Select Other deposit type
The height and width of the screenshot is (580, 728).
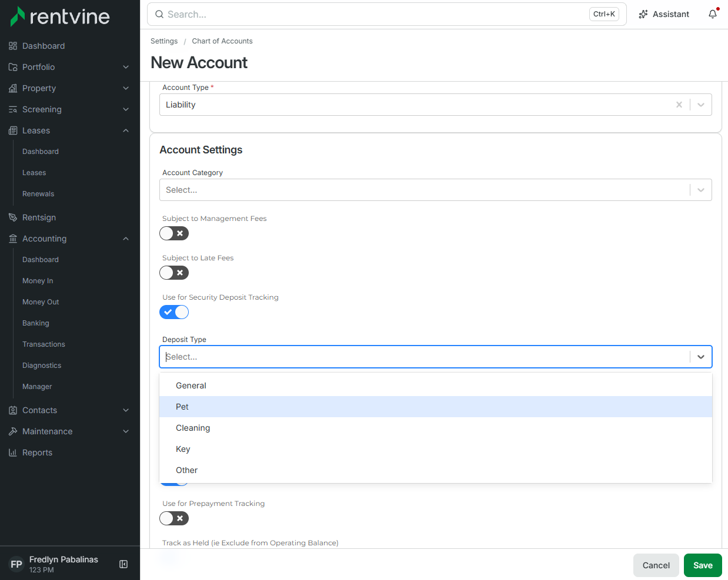tap(436, 470)
